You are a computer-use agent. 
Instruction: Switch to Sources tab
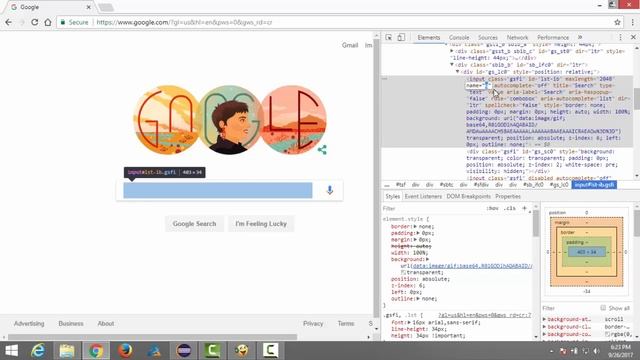coord(488,37)
